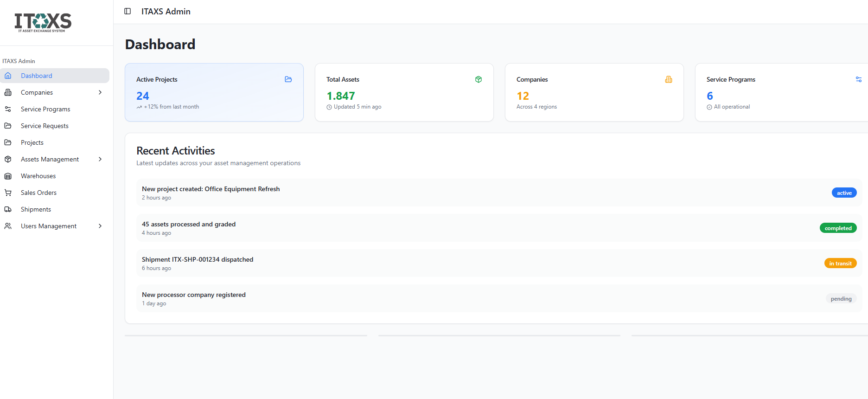Select Assets Management label in sidebar
Viewport: 868px width, 399px height.
[x=50, y=159]
